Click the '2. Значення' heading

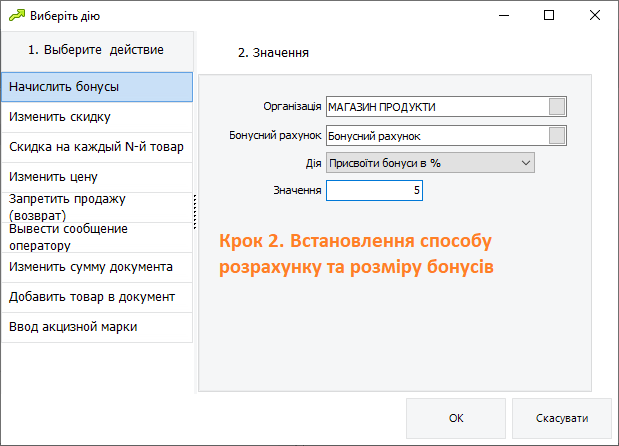point(273,53)
